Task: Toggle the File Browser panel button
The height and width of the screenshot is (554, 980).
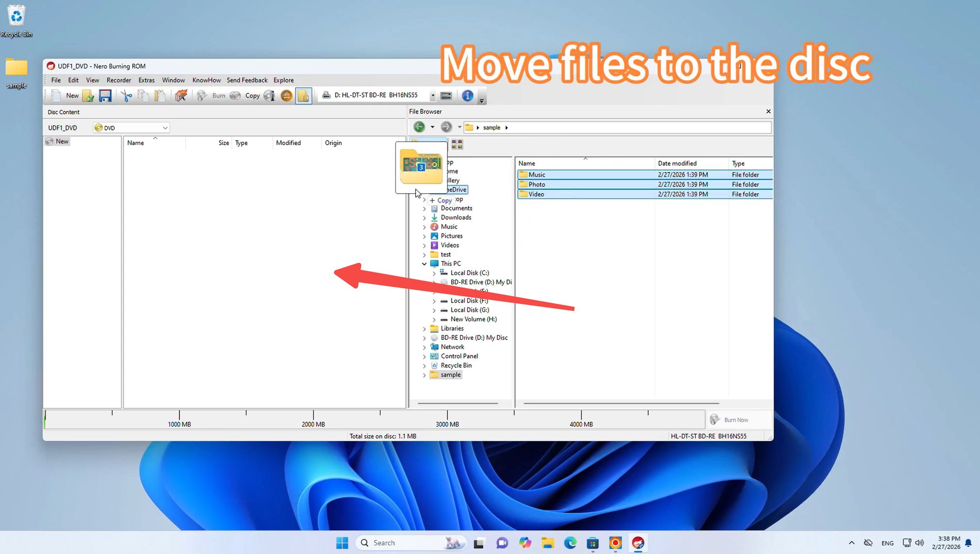Action: (x=303, y=96)
